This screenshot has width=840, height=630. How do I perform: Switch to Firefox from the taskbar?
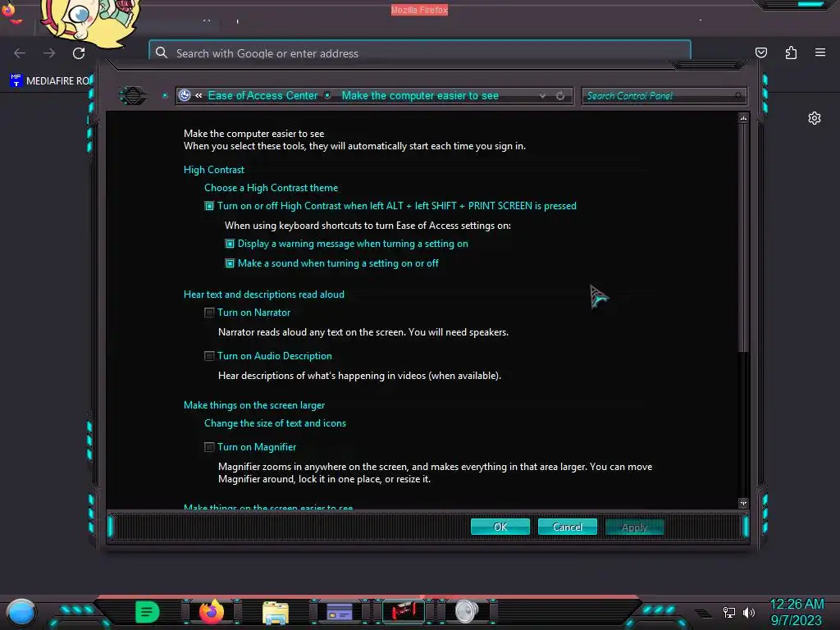pyautogui.click(x=212, y=612)
